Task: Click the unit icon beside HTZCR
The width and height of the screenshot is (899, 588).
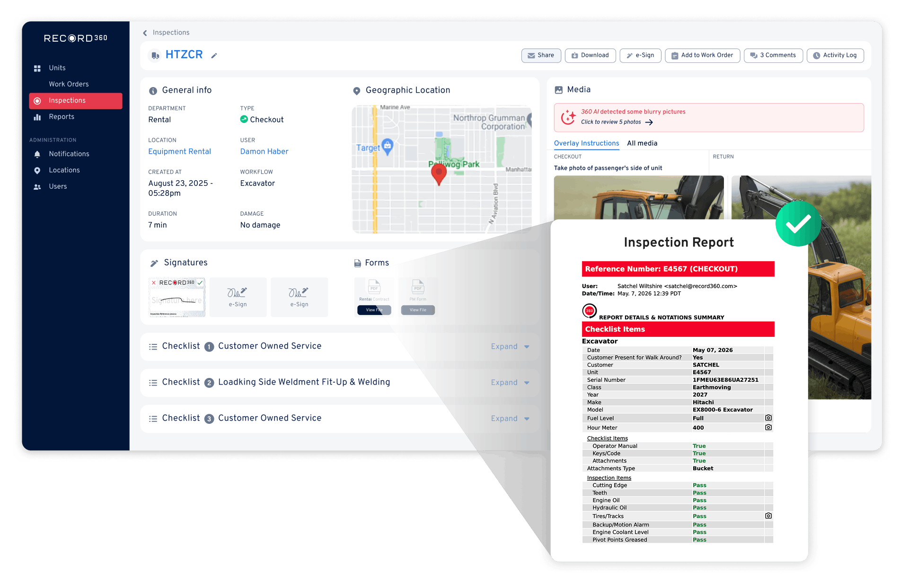Action: 155,56
